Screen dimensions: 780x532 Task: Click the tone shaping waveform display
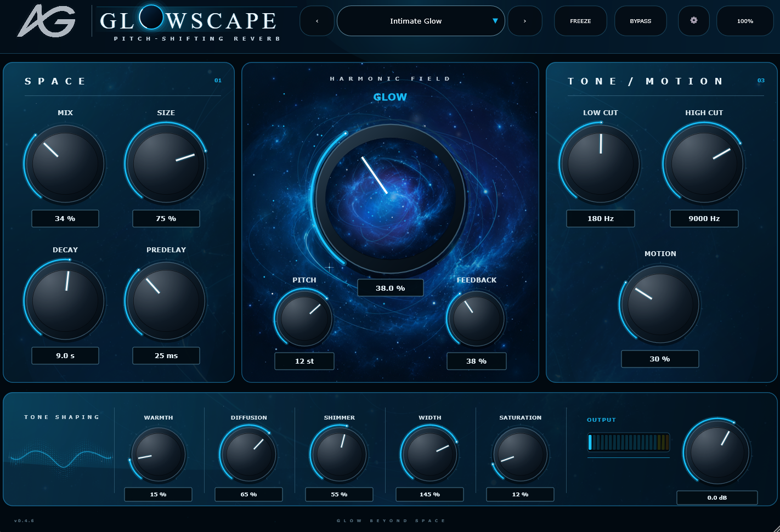pos(60,459)
